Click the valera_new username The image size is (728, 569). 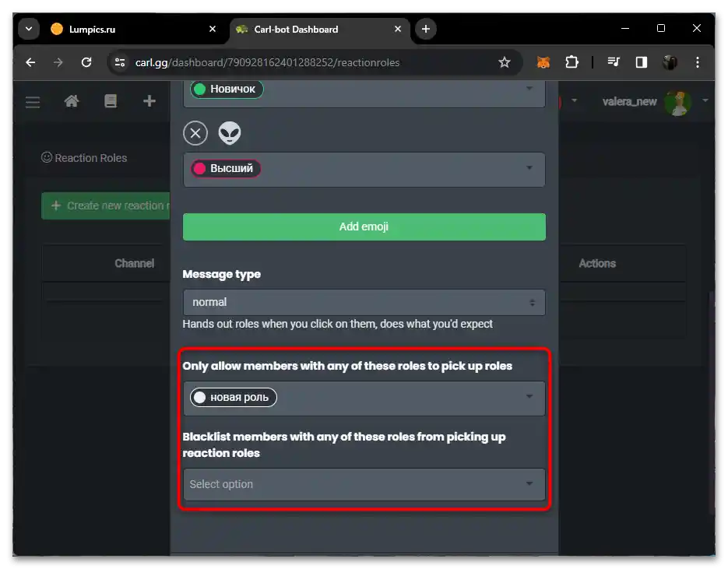tap(629, 102)
